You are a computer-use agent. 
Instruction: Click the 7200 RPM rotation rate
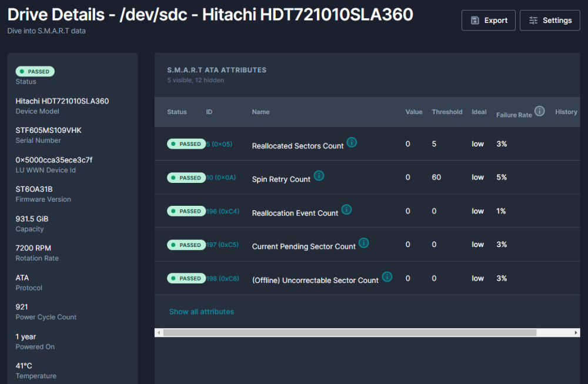click(x=33, y=248)
